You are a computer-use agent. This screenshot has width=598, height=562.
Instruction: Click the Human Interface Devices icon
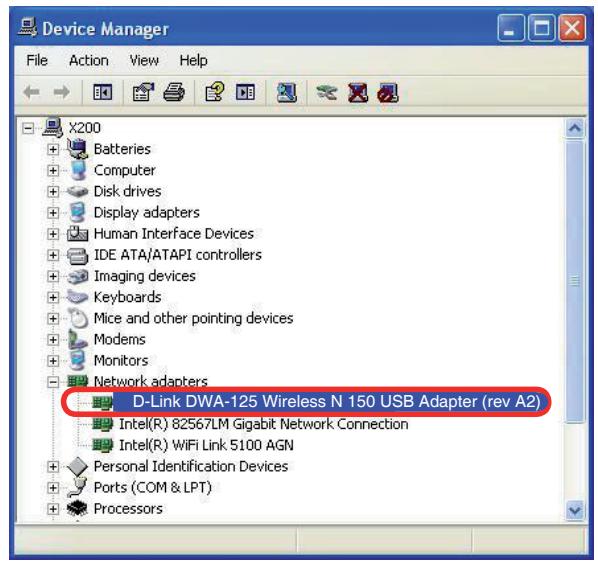(77, 233)
